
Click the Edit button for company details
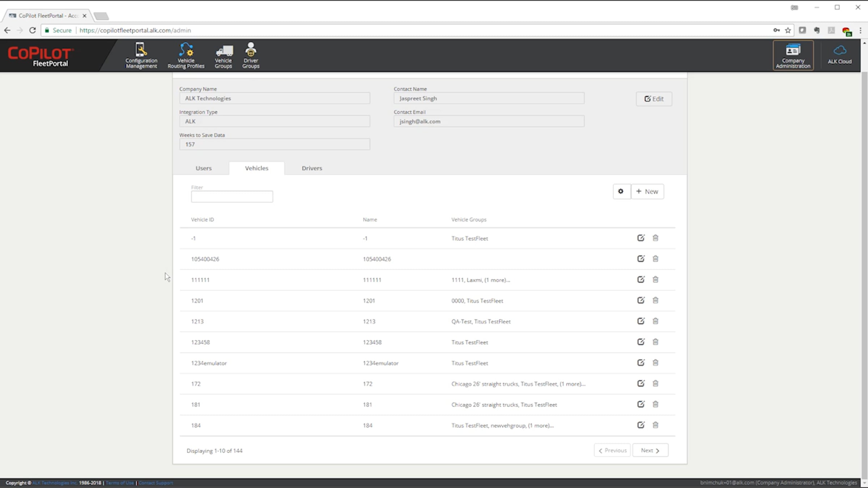tap(654, 99)
